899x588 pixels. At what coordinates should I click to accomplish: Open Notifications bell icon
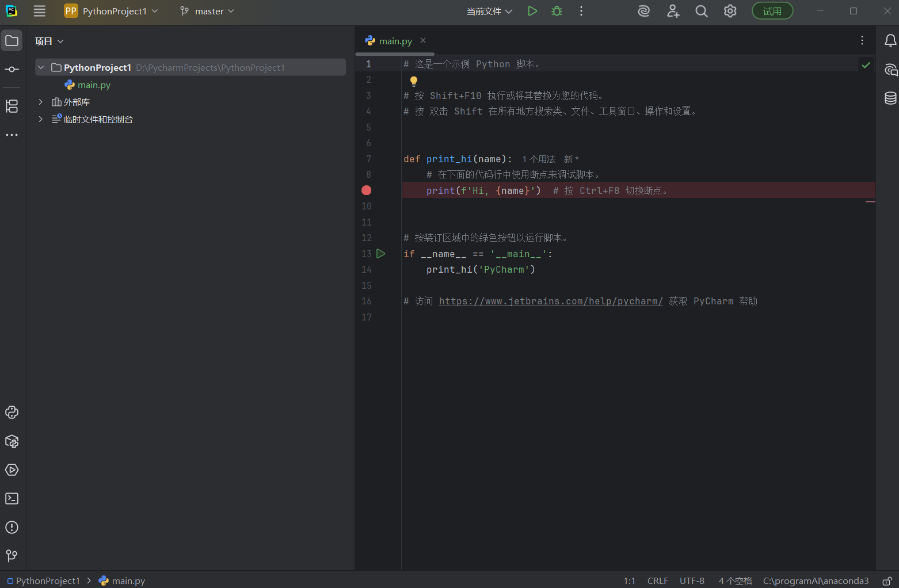click(x=890, y=40)
